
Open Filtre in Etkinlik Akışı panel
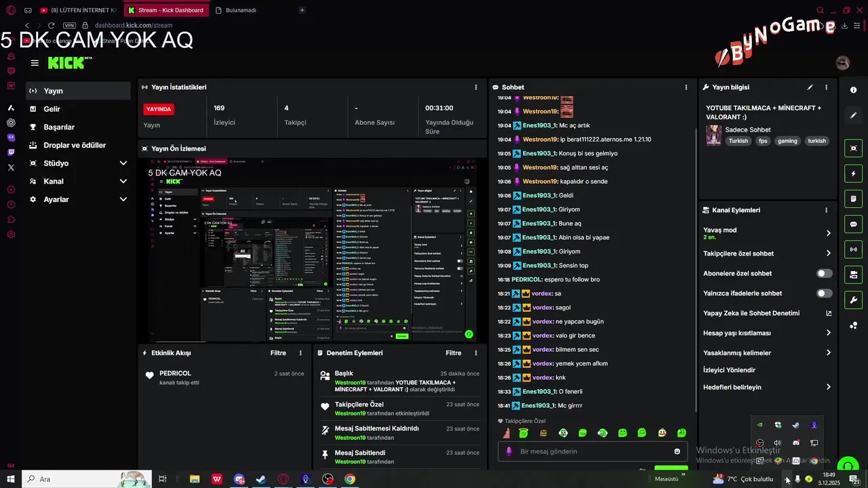tap(278, 353)
